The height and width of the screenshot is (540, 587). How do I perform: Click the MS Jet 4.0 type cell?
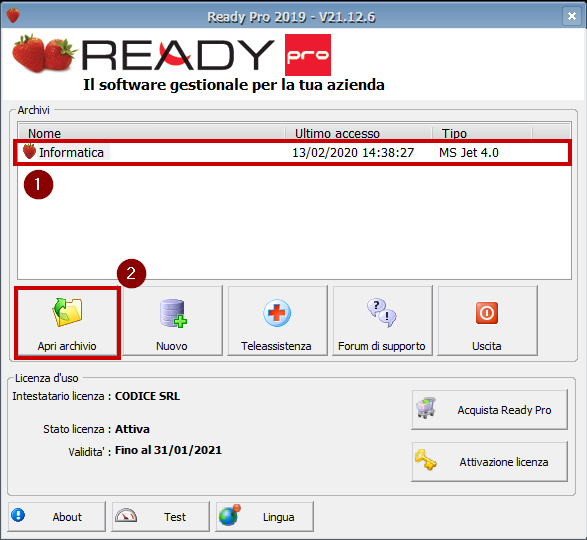[469, 153]
